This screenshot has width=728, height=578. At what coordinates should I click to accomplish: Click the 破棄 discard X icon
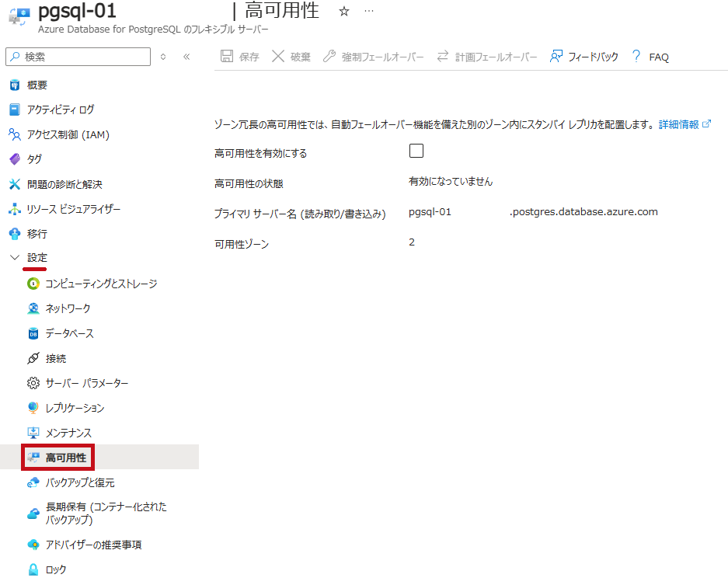click(278, 56)
